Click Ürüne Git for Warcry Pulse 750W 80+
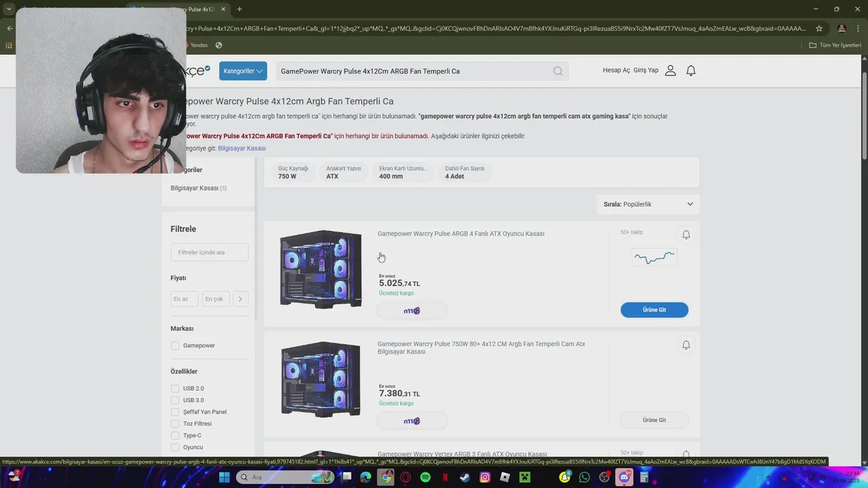The height and width of the screenshot is (488, 868). tap(654, 420)
